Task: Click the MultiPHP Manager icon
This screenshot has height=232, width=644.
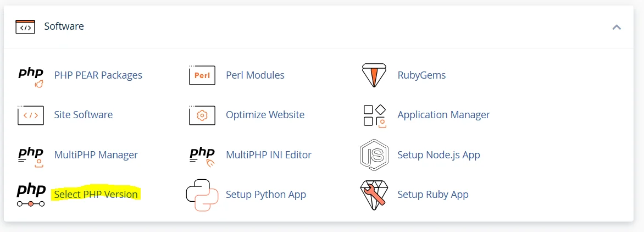Action: pyautogui.click(x=31, y=157)
